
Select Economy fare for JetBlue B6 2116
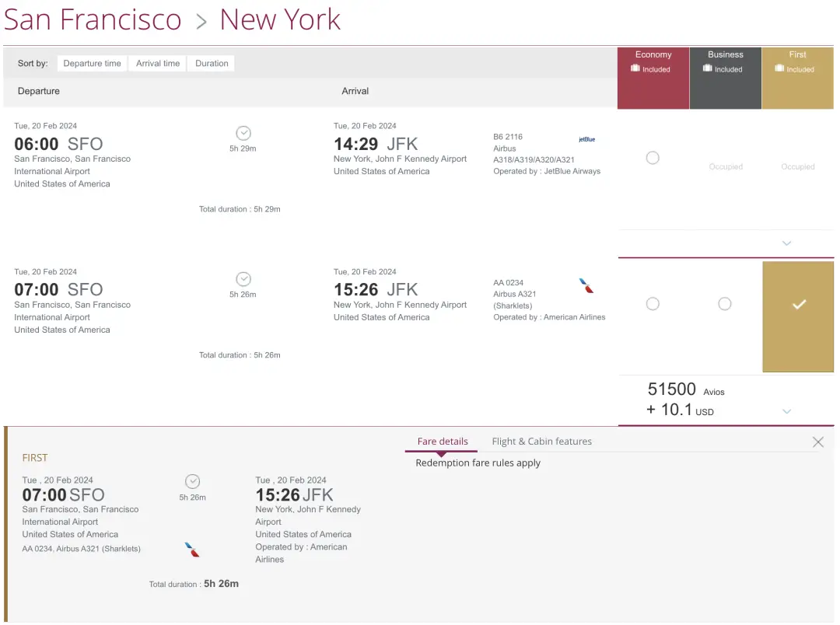[653, 158]
